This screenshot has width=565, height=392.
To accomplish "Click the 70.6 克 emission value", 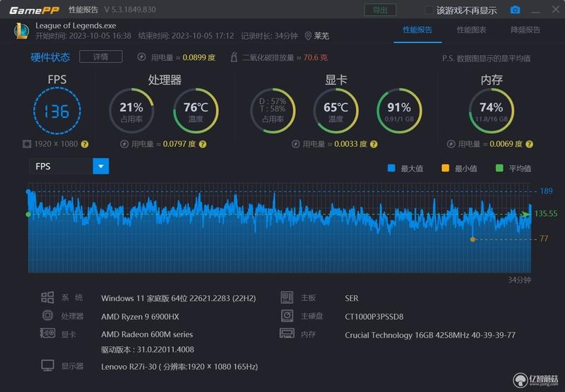I will point(315,57).
